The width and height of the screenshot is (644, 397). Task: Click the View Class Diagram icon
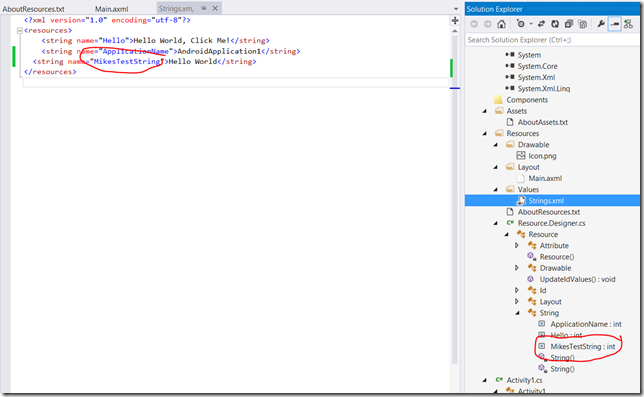(628, 24)
